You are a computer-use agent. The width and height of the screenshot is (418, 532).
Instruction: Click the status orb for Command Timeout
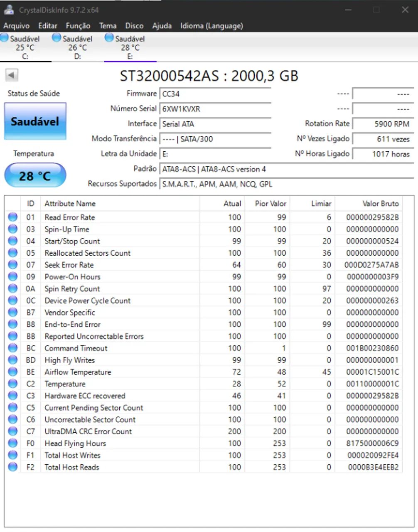coord(13,348)
